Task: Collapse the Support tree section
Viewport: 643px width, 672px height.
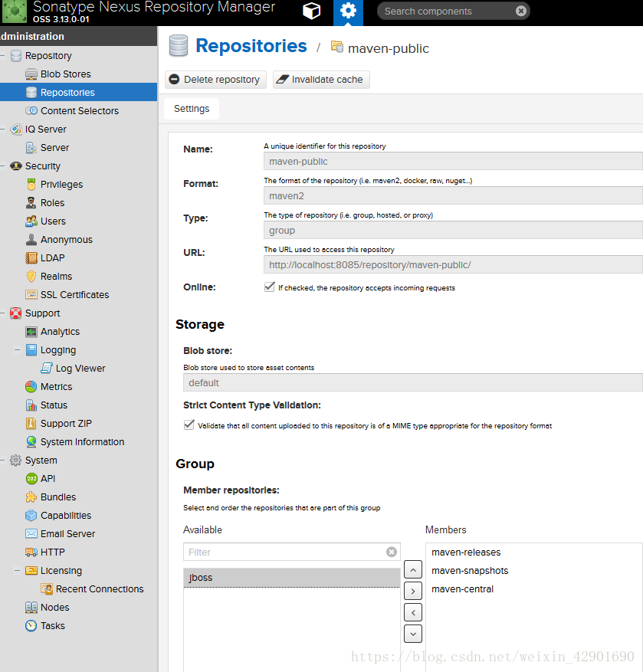Action: pos(2,313)
